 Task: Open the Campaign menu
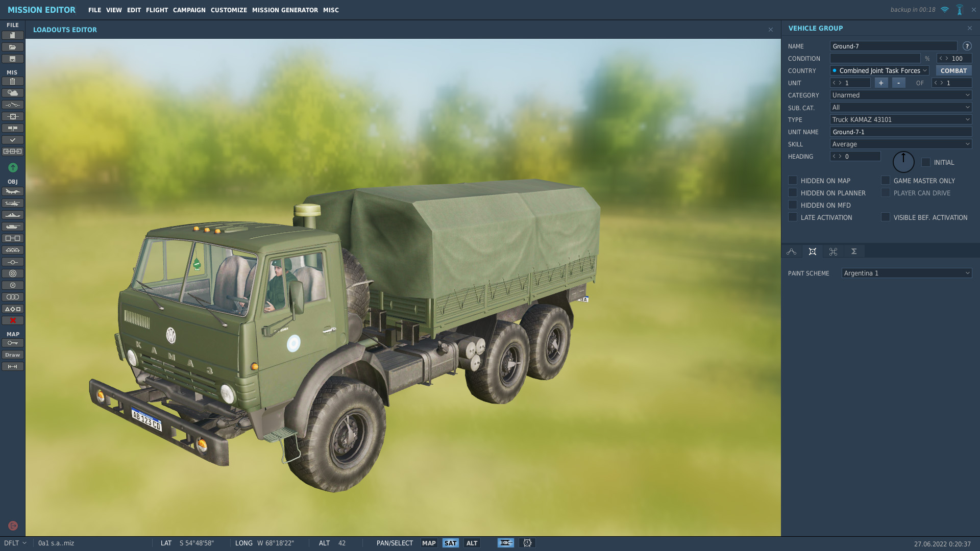pos(189,10)
